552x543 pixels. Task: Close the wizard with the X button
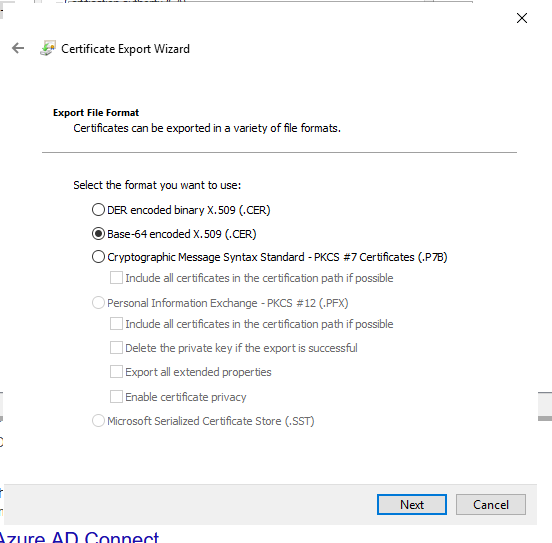point(522,18)
